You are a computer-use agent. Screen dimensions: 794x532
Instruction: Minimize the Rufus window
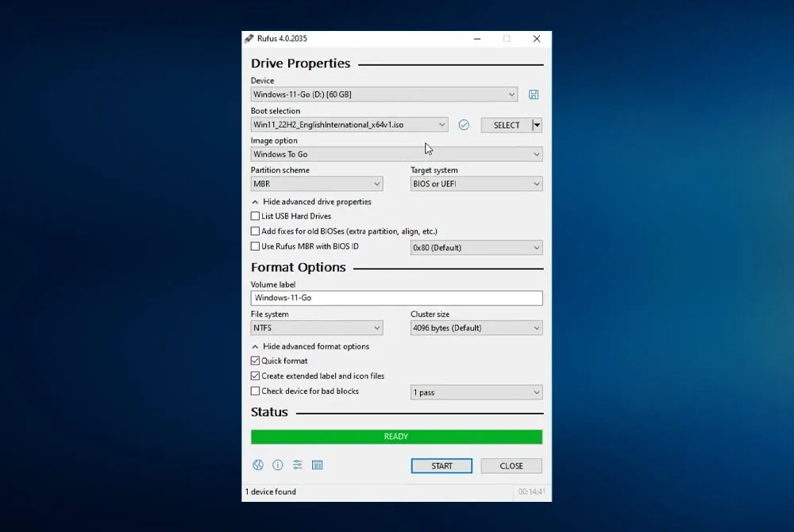click(x=477, y=39)
